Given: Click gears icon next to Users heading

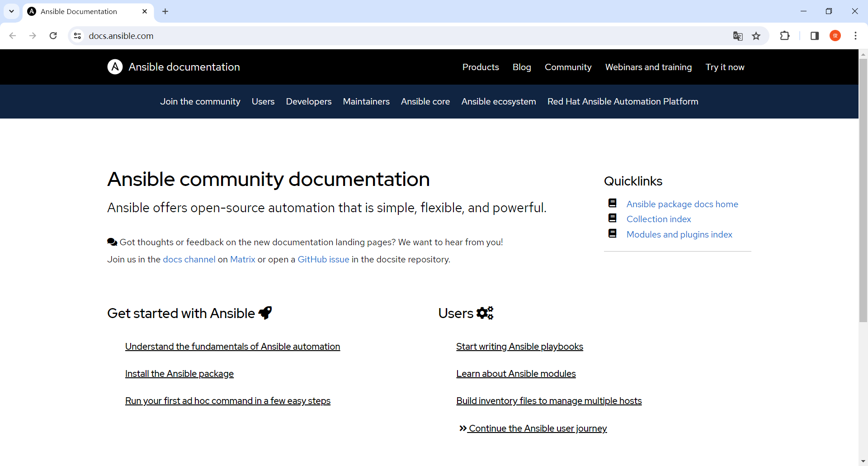Looking at the screenshot, I should point(485,313).
